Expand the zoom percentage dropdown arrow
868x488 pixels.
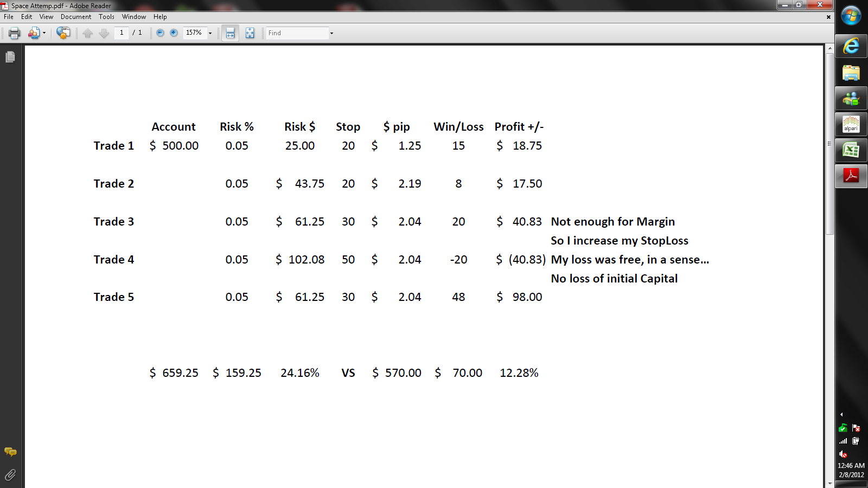210,33
